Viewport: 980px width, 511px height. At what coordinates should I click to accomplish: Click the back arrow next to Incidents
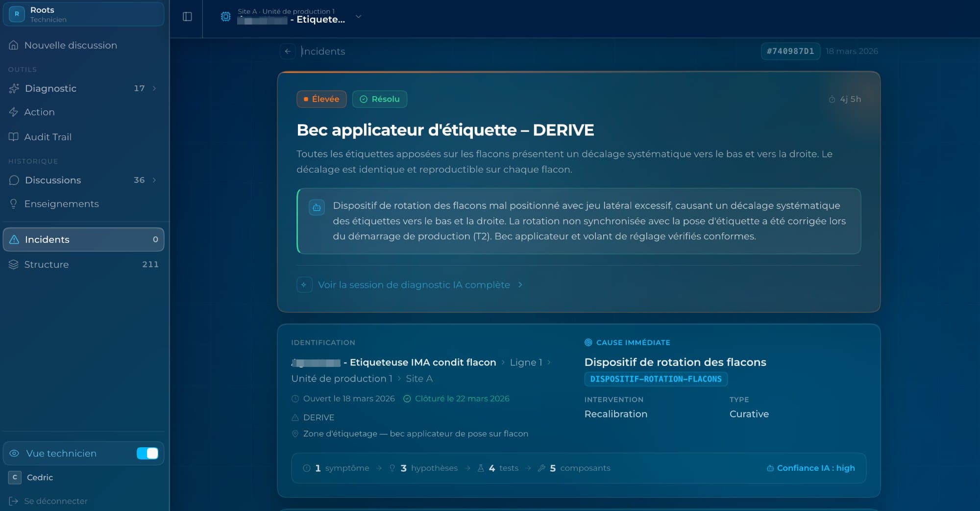pyautogui.click(x=288, y=51)
